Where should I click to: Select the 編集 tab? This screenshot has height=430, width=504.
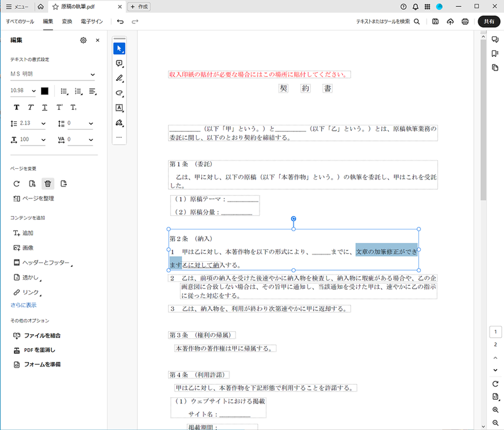[48, 21]
